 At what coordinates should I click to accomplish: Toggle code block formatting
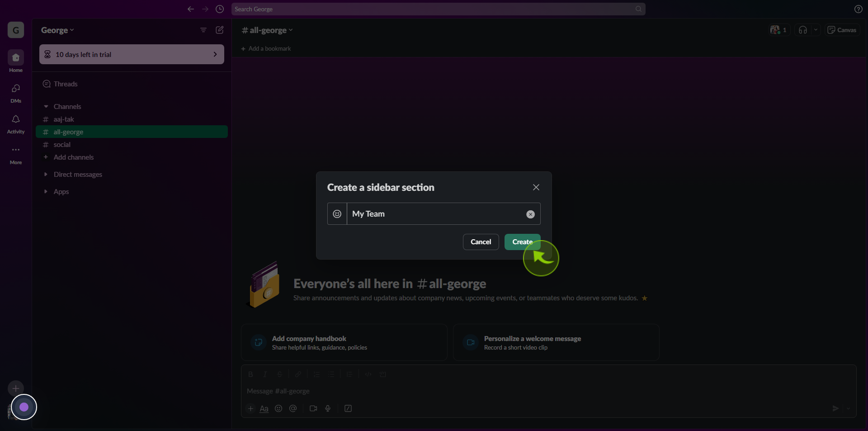pyautogui.click(x=383, y=374)
